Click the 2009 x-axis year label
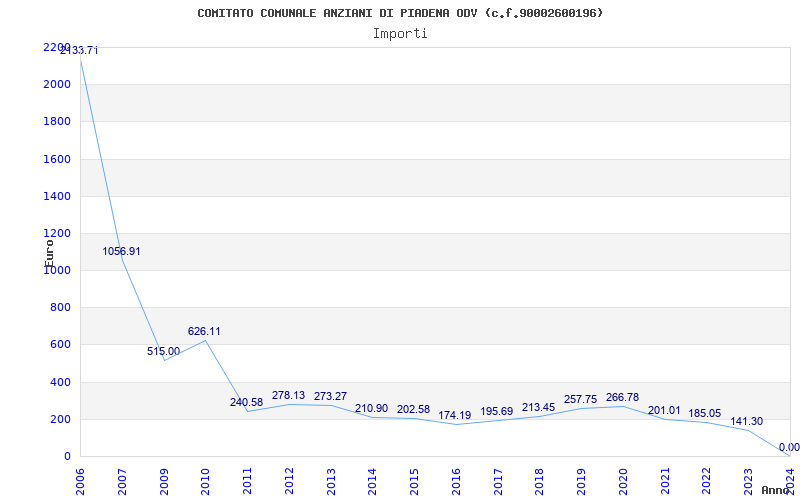Image resolution: width=800 pixels, height=500 pixels. tap(164, 481)
